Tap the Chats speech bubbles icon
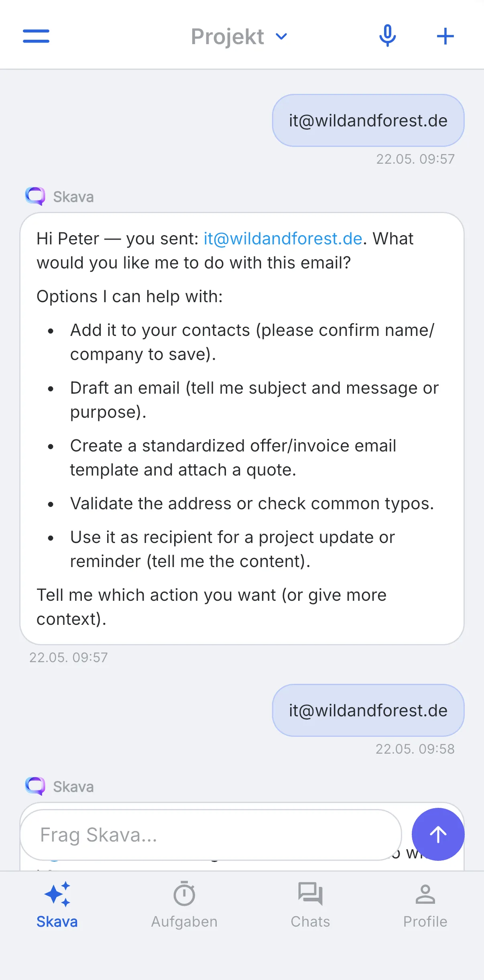484x980 pixels. tap(310, 894)
